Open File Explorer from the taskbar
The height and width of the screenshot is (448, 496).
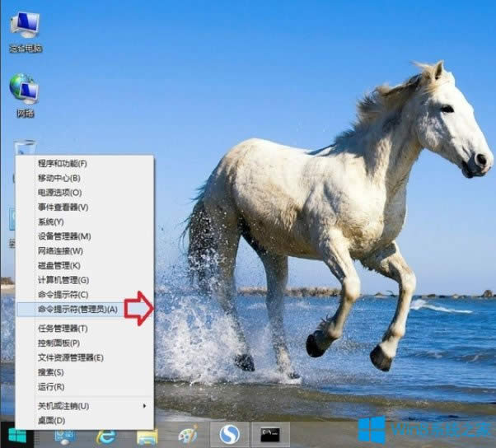click(147, 435)
